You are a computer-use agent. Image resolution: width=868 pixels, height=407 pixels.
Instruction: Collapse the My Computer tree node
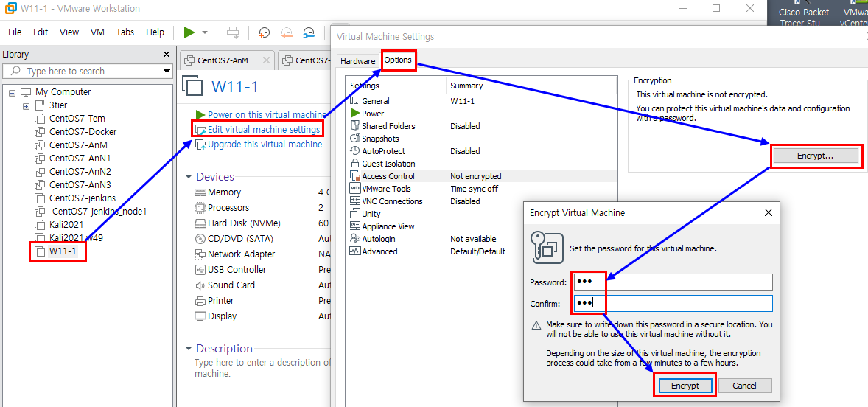point(13,92)
